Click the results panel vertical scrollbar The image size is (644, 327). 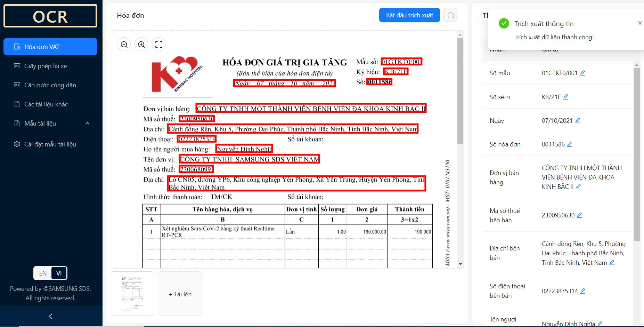pos(637,154)
